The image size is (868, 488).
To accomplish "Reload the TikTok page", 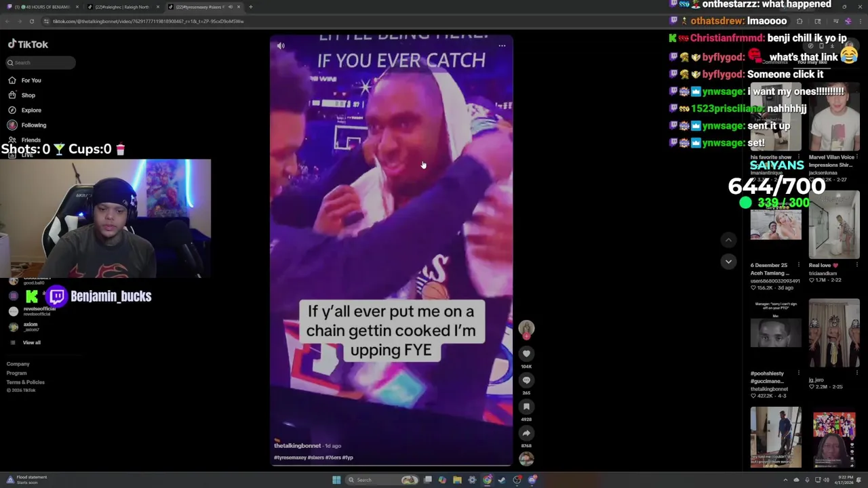I will coord(32,21).
